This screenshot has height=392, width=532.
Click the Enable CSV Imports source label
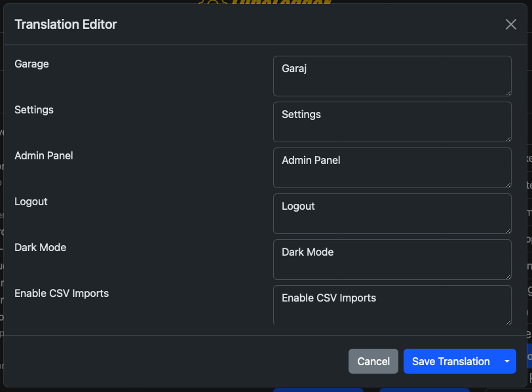point(62,294)
